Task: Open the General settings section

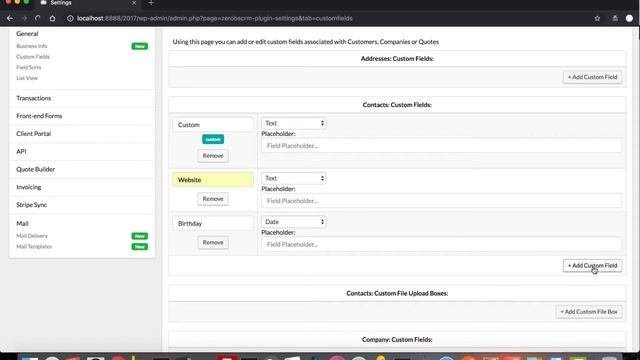Action: (27, 34)
